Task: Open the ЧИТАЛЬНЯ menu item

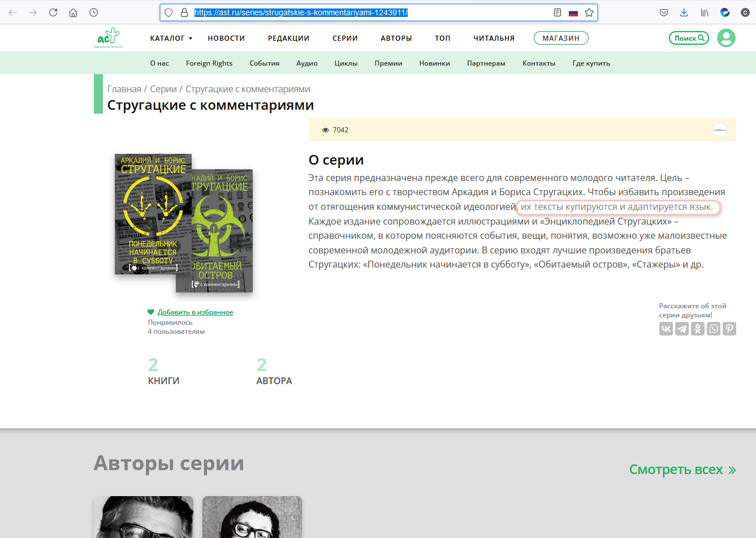Action: [494, 38]
